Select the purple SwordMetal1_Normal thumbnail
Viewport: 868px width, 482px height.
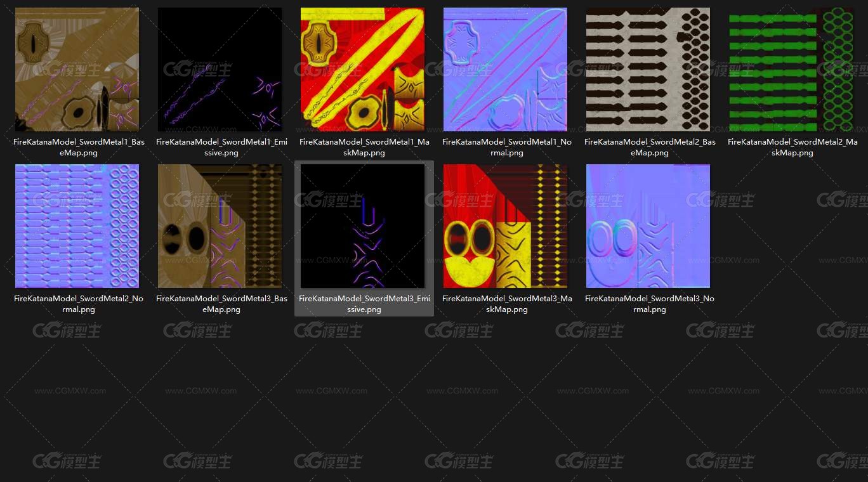(506, 70)
